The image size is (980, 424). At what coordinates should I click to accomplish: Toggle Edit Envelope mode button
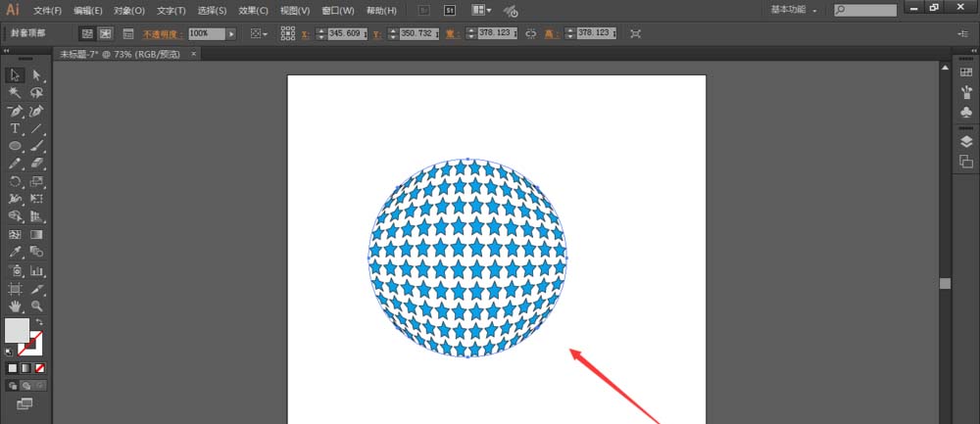pos(87,33)
